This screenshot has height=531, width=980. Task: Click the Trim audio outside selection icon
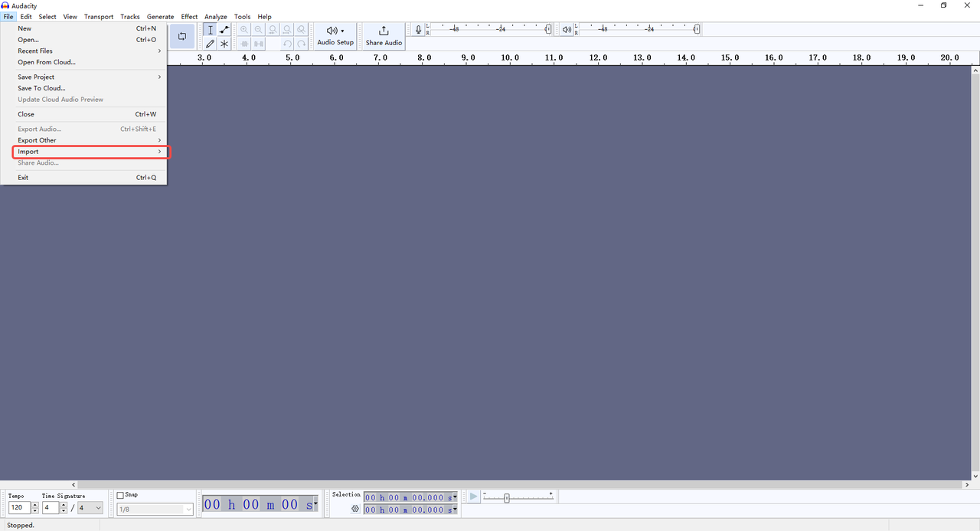click(x=244, y=44)
